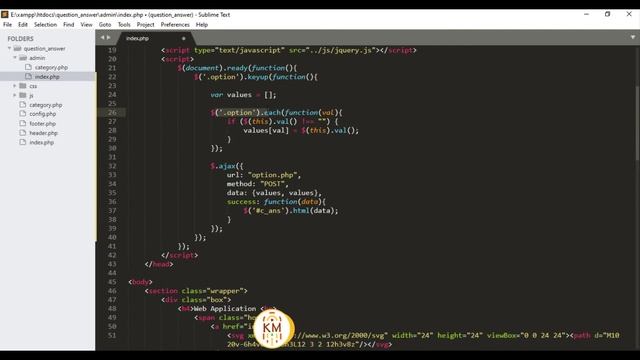
Task: Open root index.php file
Action: (41, 142)
